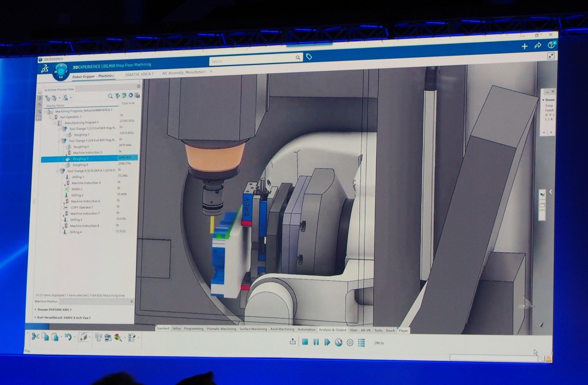This screenshot has width=588, height=385.
Task: Pause the machining simulation
Action: coord(316,342)
